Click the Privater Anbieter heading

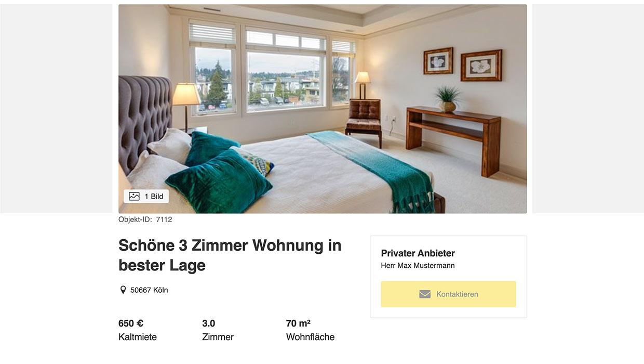(x=418, y=253)
